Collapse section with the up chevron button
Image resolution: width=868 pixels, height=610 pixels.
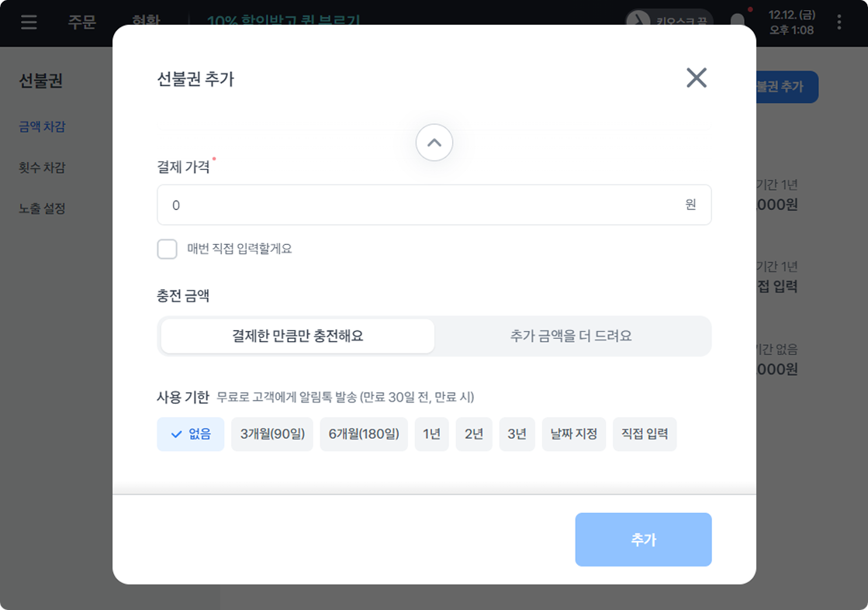coord(434,143)
